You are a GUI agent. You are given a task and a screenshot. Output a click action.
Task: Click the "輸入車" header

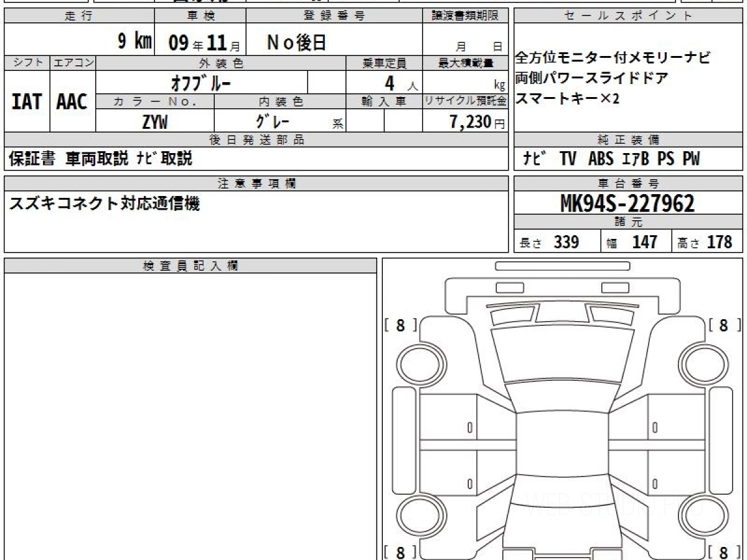coord(384,101)
